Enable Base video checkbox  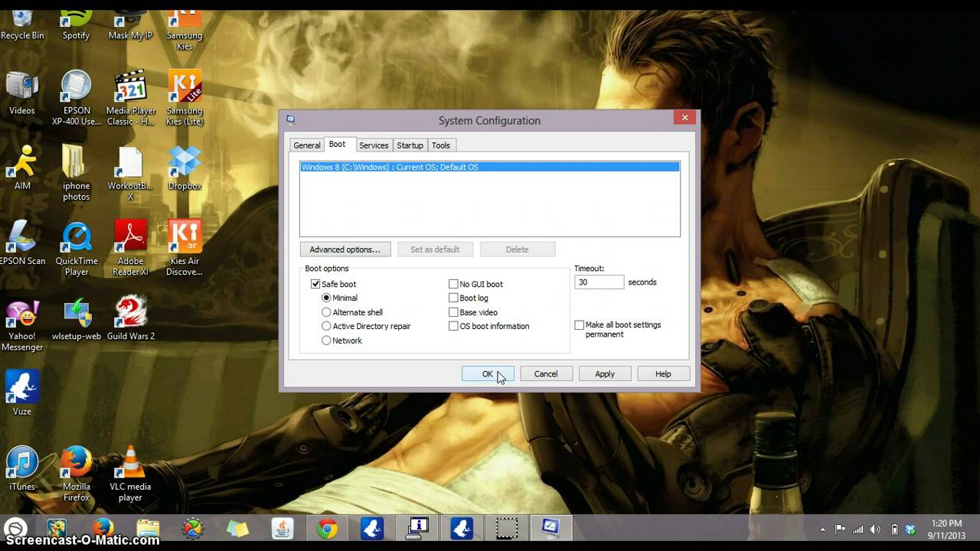coord(453,312)
